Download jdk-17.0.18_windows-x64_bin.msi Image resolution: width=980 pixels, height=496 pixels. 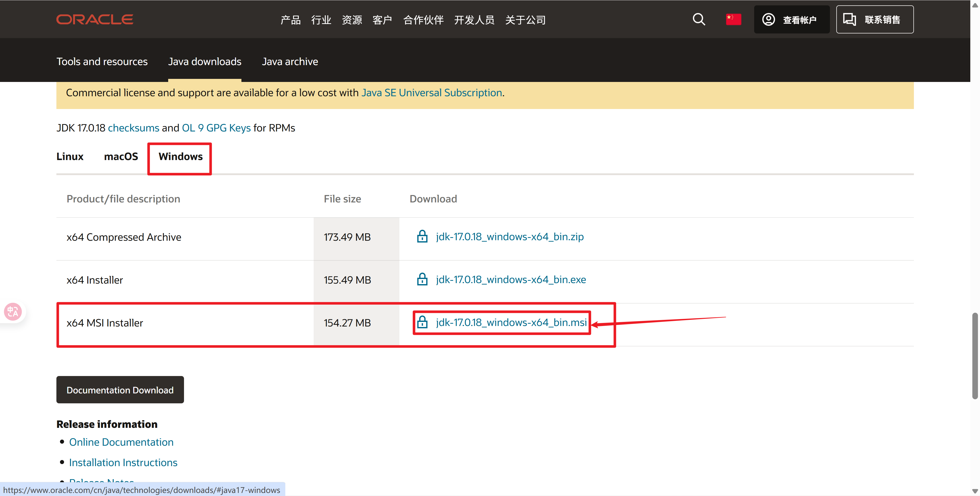pyautogui.click(x=511, y=322)
